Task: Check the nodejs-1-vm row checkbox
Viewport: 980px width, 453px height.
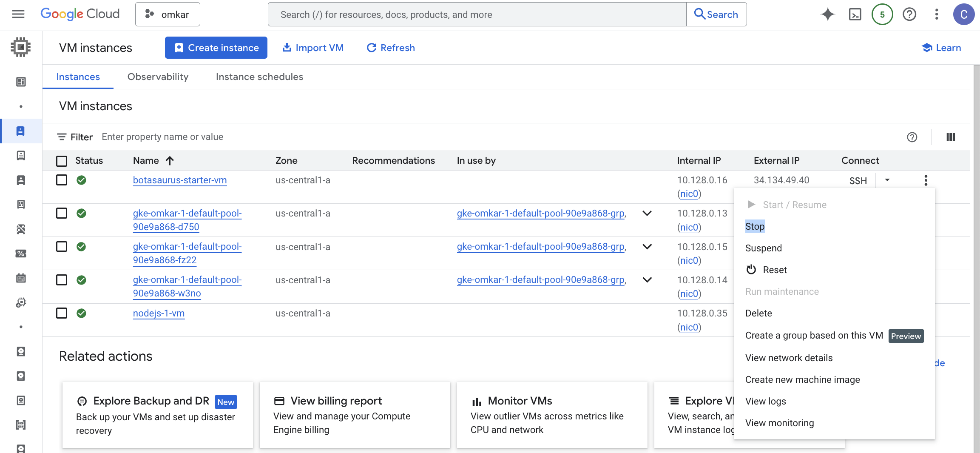Action: click(x=61, y=313)
